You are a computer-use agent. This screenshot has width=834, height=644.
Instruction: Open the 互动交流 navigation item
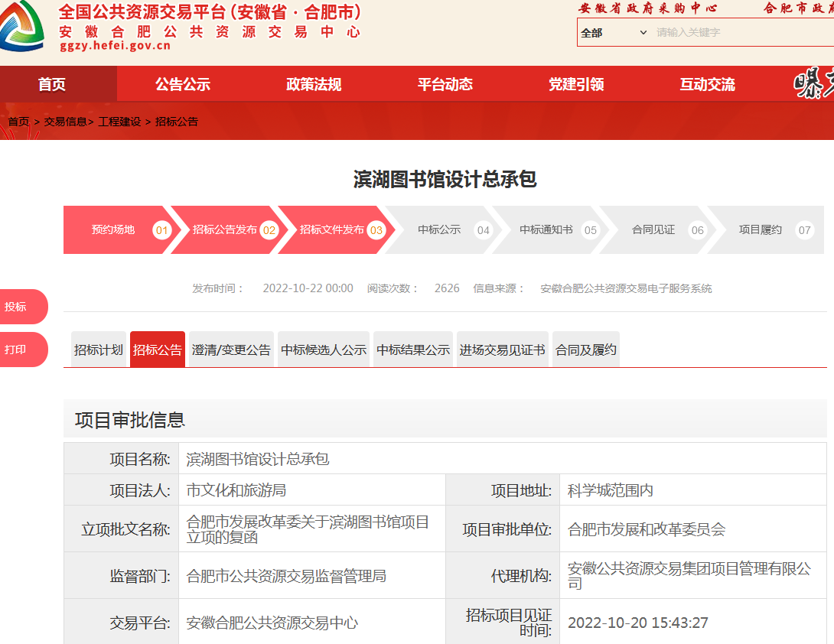point(707,84)
